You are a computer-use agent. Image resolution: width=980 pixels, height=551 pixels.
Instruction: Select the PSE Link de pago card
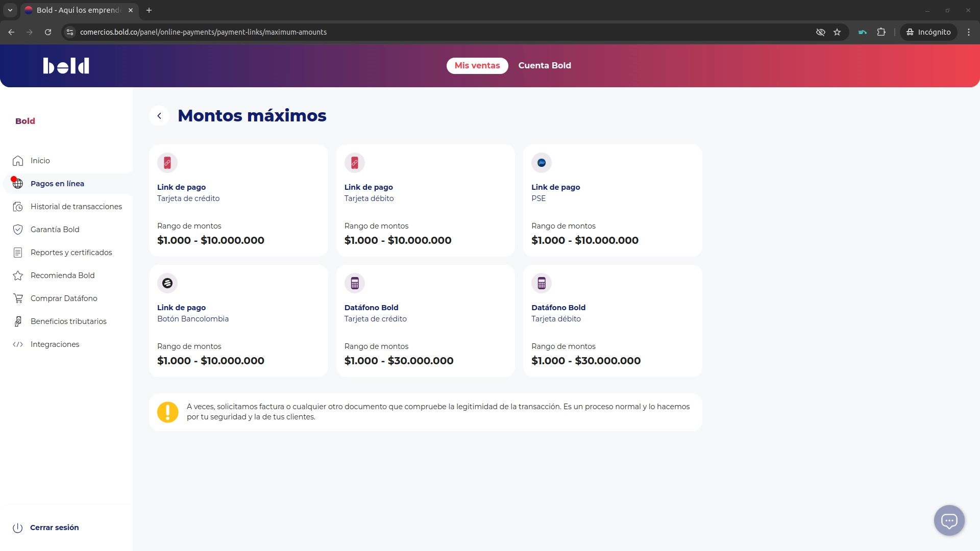[x=612, y=201]
